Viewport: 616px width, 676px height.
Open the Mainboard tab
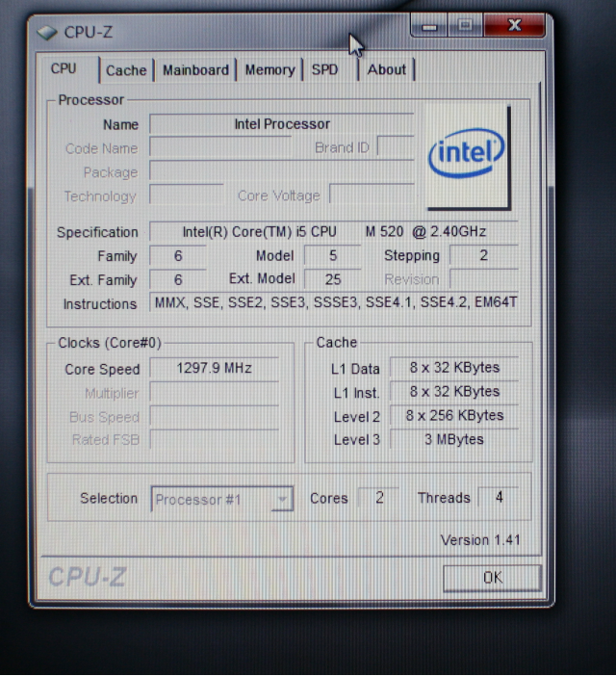click(x=195, y=70)
